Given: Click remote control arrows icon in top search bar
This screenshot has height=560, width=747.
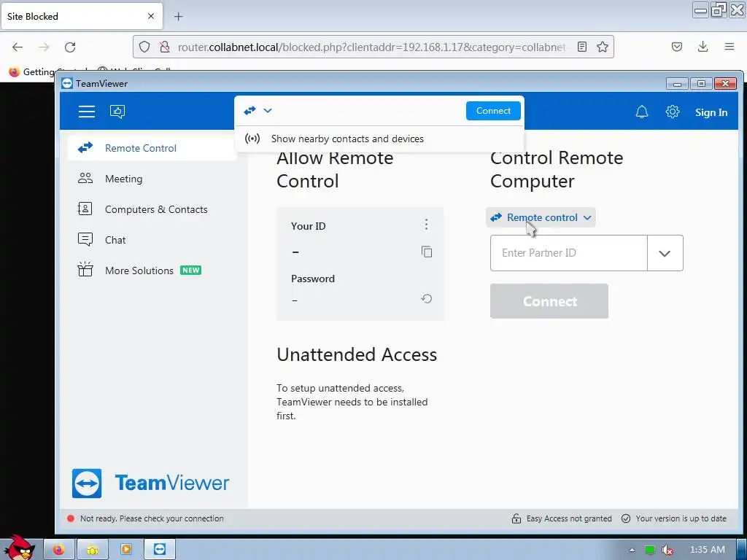Looking at the screenshot, I should 249,111.
